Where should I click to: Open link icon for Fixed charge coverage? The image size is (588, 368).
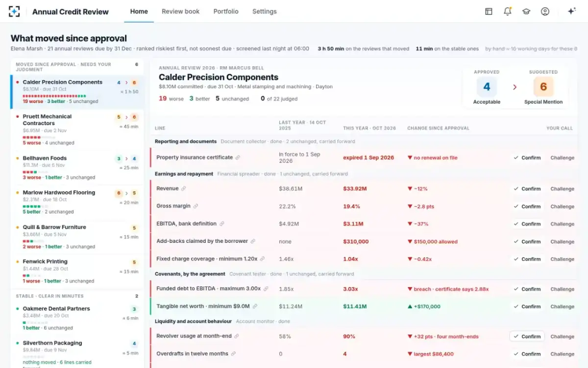[x=262, y=259]
